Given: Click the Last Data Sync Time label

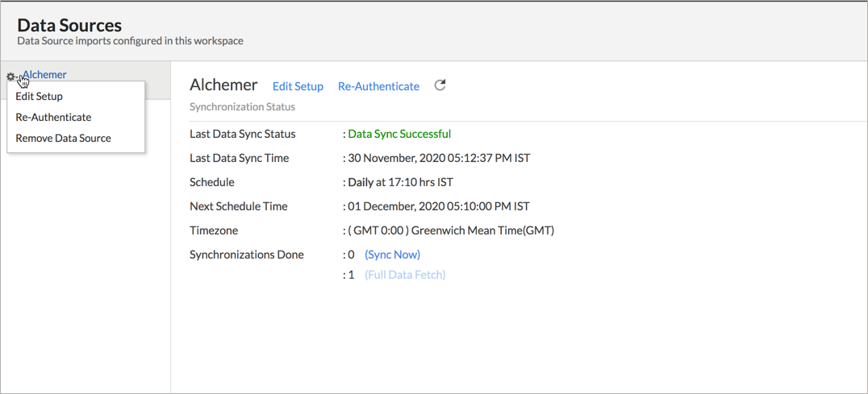Looking at the screenshot, I should pos(239,158).
